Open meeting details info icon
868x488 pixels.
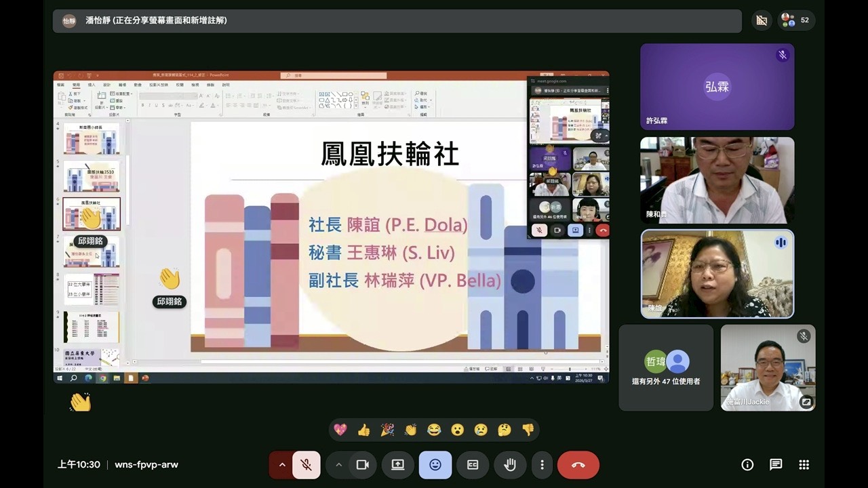click(747, 465)
